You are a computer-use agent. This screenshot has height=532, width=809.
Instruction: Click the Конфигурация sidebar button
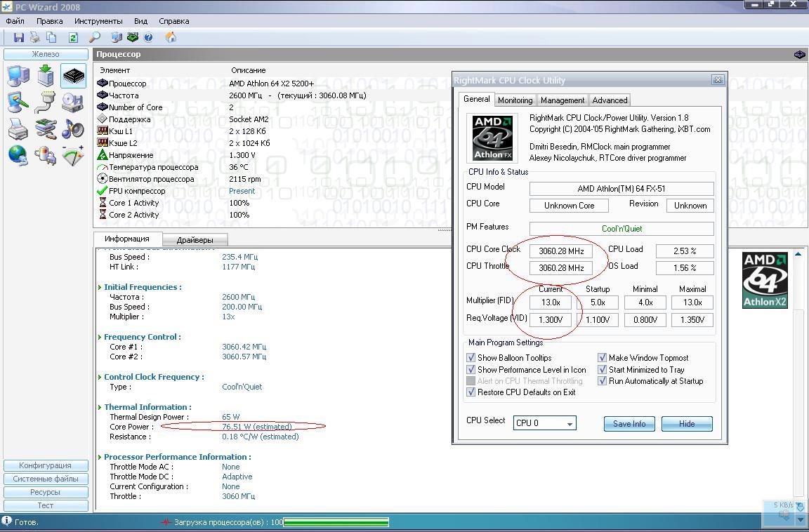(x=46, y=465)
